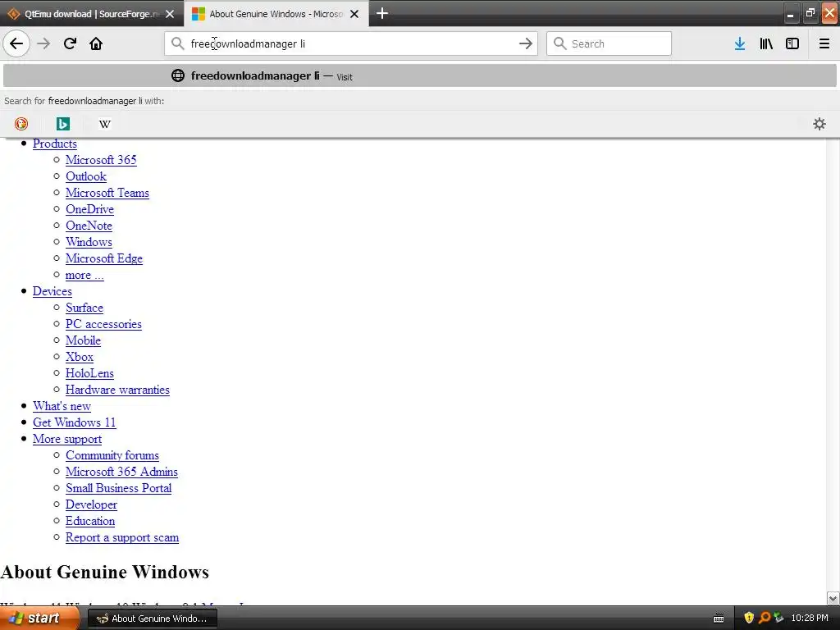The image size is (840, 630).
Task: Open the Windows start menu
Action: pos(39,619)
